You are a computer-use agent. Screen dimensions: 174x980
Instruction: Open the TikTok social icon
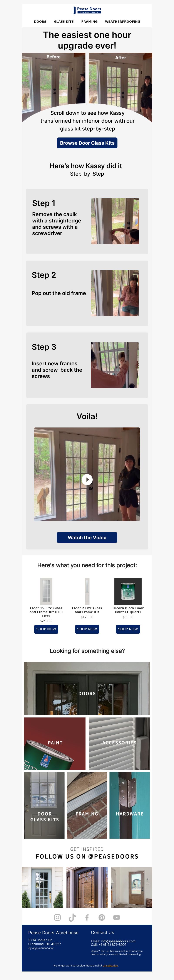coord(72,917)
